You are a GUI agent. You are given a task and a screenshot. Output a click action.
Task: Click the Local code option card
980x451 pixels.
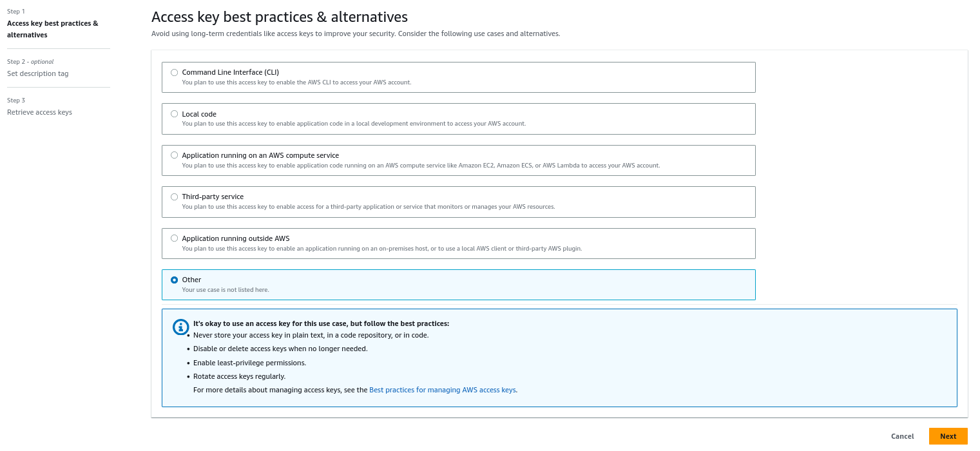click(458, 119)
